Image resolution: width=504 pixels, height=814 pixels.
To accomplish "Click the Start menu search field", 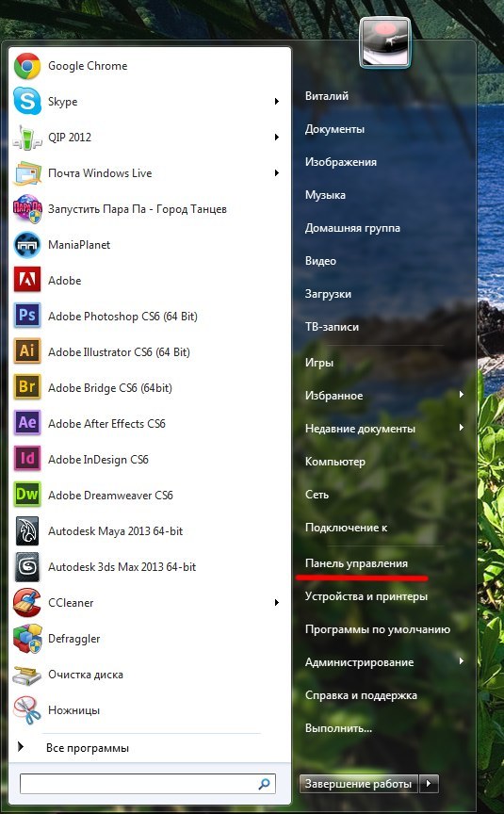I will point(147,783).
